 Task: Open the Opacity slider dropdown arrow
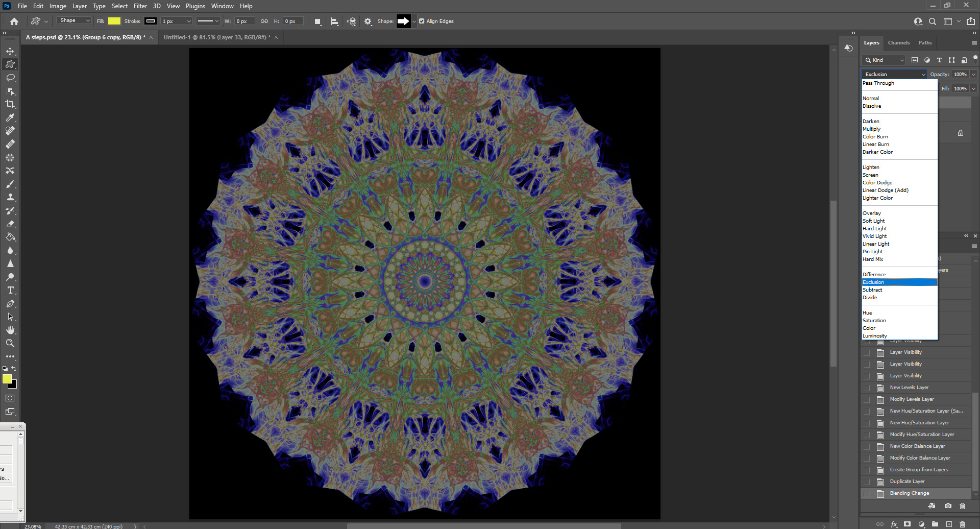click(974, 75)
